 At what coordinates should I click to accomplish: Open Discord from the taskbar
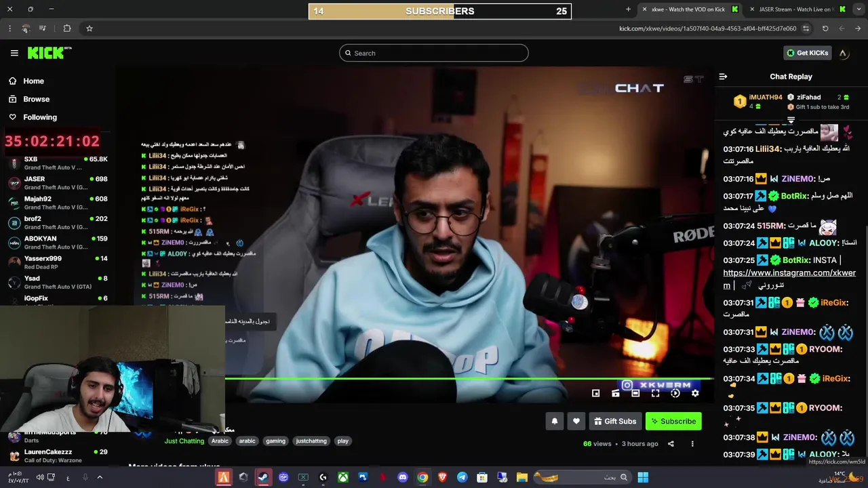403,477
